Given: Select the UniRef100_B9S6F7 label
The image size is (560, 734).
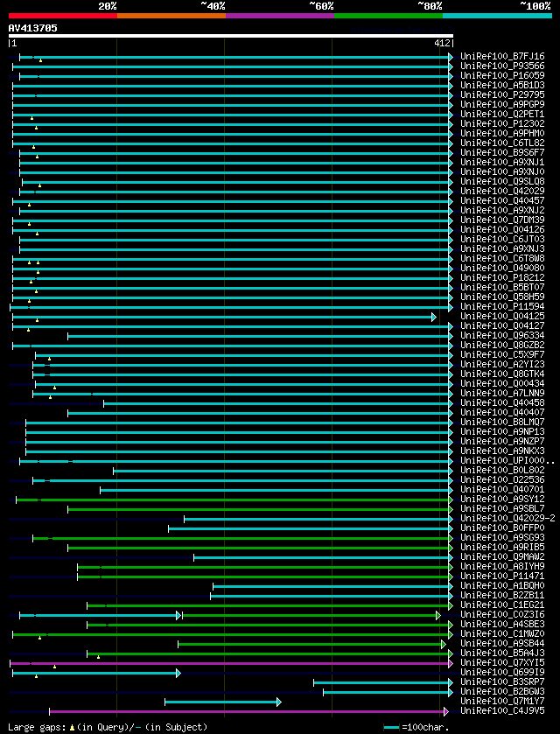Looking at the screenshot, I should coord(502,153).
